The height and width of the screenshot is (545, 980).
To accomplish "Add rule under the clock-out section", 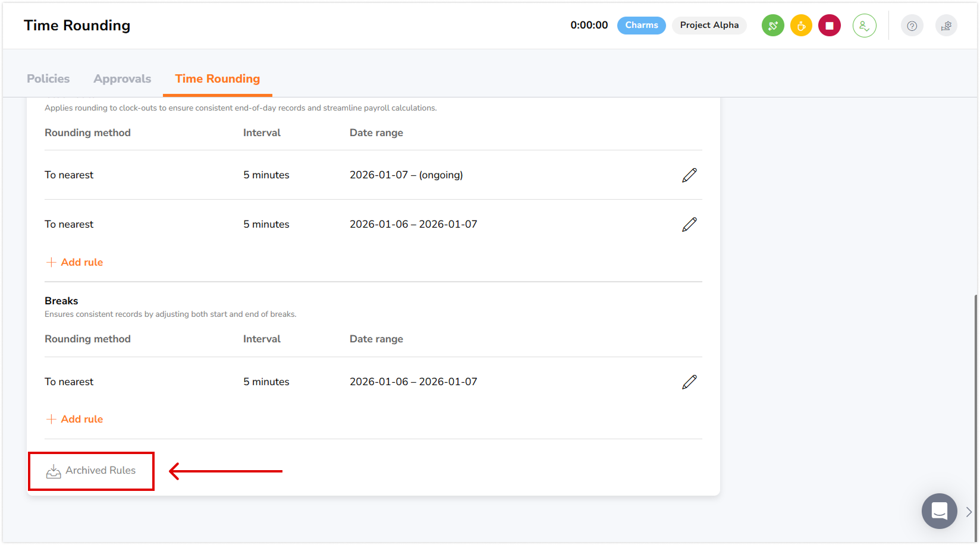I will tap(74, 262).
